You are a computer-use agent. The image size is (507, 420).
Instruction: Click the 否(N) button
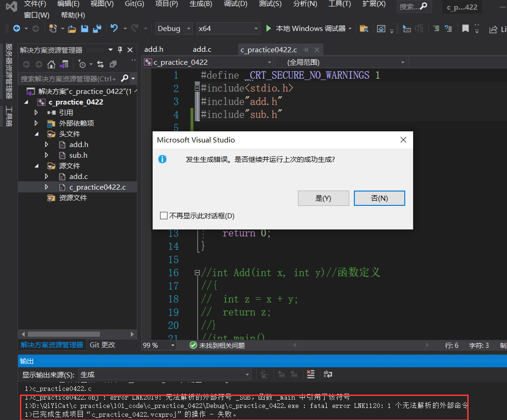(379, 198)
